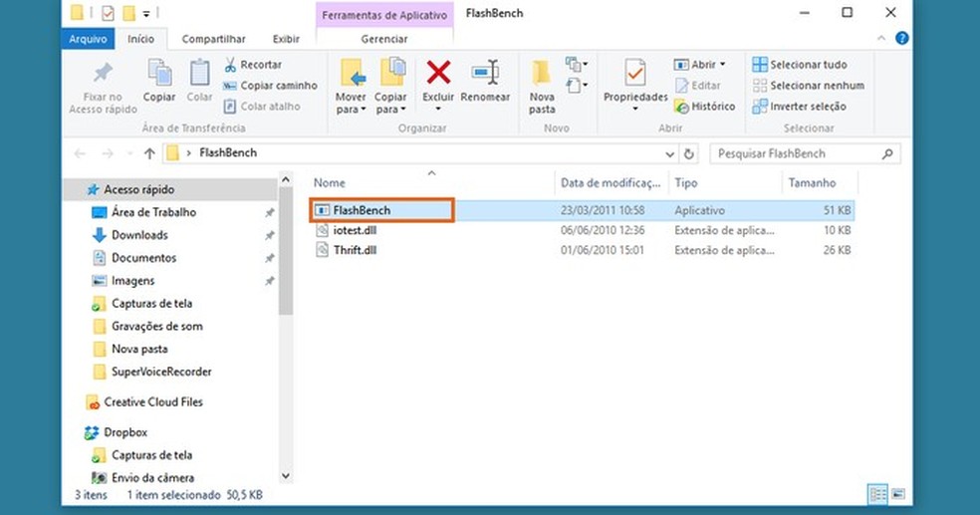Open the new item dropdown beside Nova pasta
The height and width of the screenshot is (515, 980).
[576, 64]
